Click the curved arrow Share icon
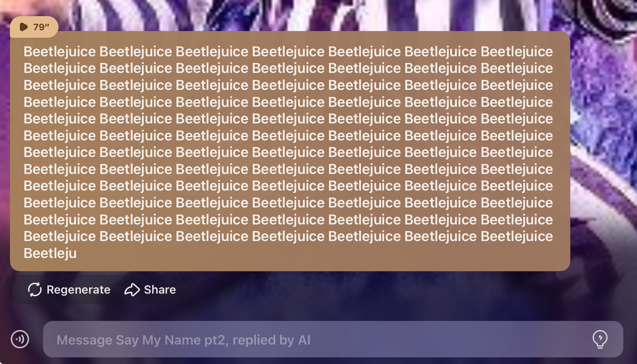 pos(132,289)
